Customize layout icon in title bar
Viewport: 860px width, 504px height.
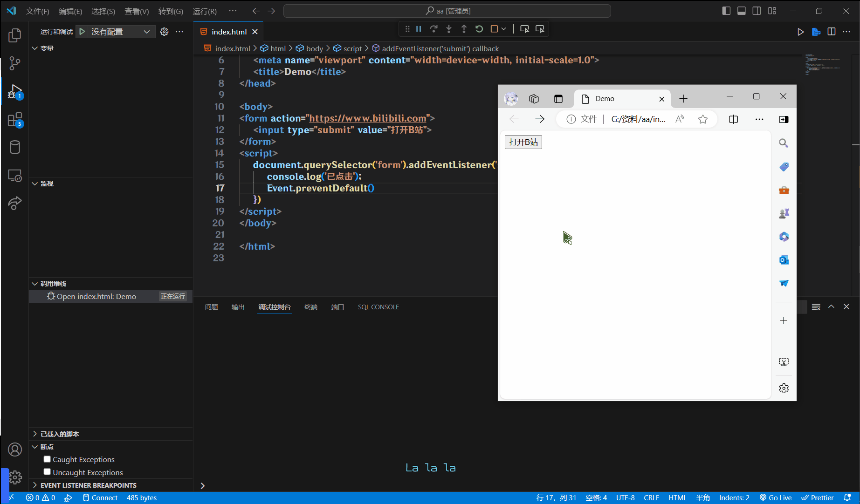point(772,11)
